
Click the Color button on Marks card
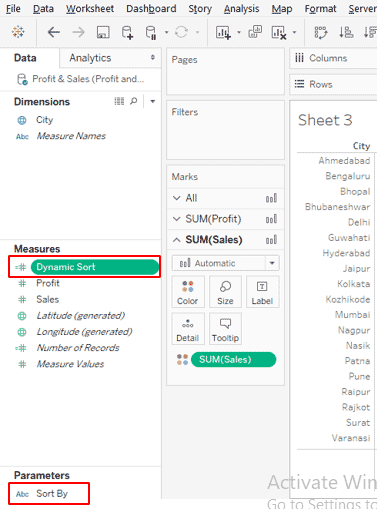pos(188,292)
